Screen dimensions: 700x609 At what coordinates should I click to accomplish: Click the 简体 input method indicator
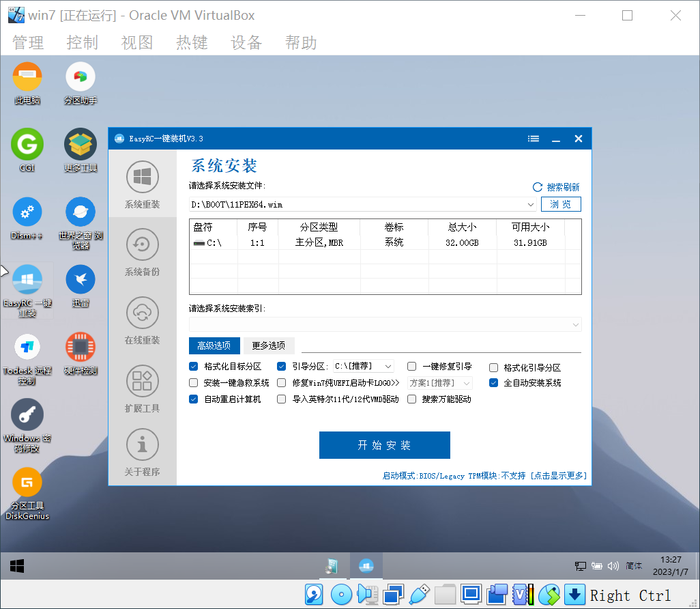(634, 566)
